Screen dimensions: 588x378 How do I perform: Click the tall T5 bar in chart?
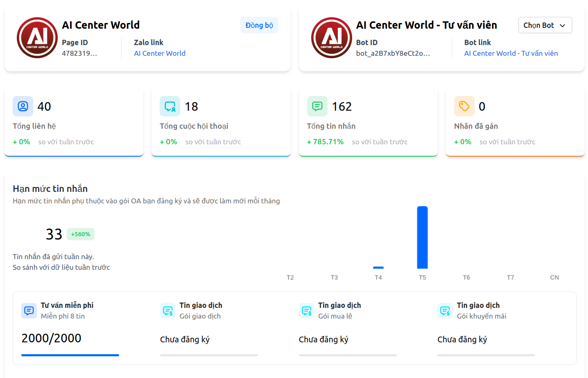pyautogui.click(x=422, y=238)
